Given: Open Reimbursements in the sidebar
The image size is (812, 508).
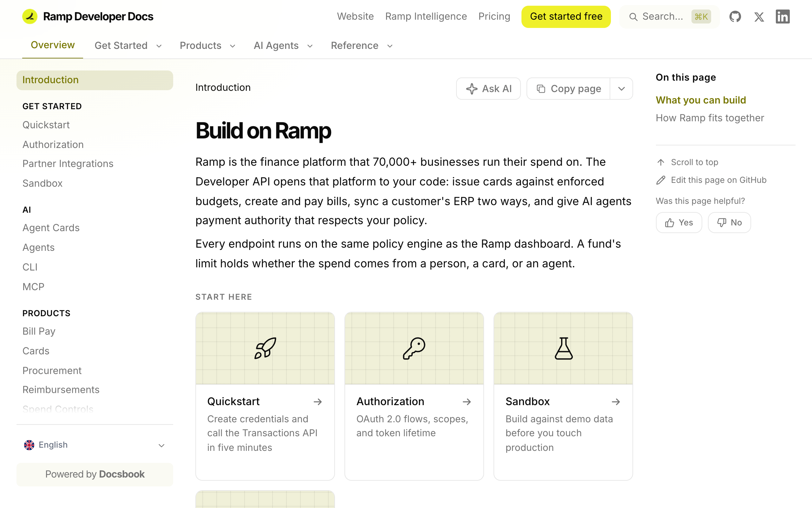Looking at the screenshot, I should (x=61, y=390).
